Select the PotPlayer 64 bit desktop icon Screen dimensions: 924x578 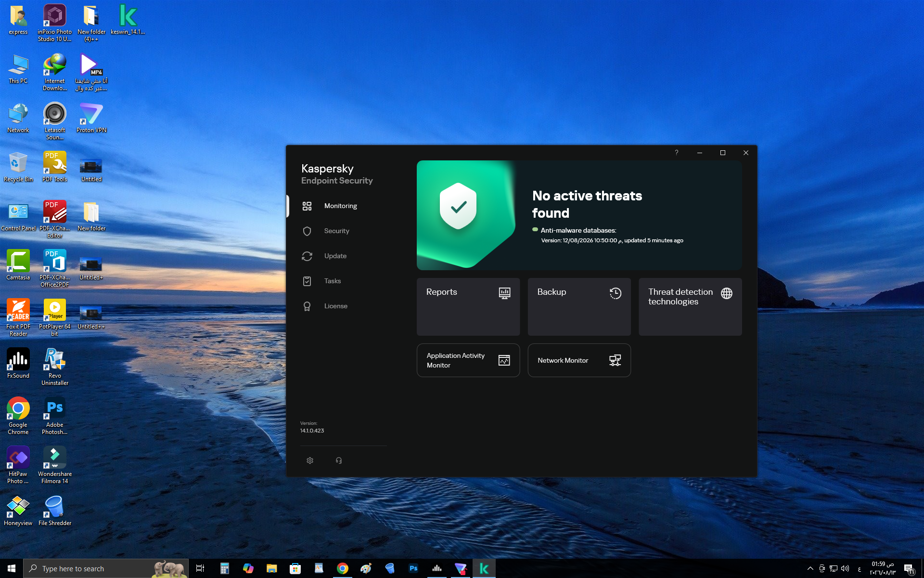tap(54, 317)
